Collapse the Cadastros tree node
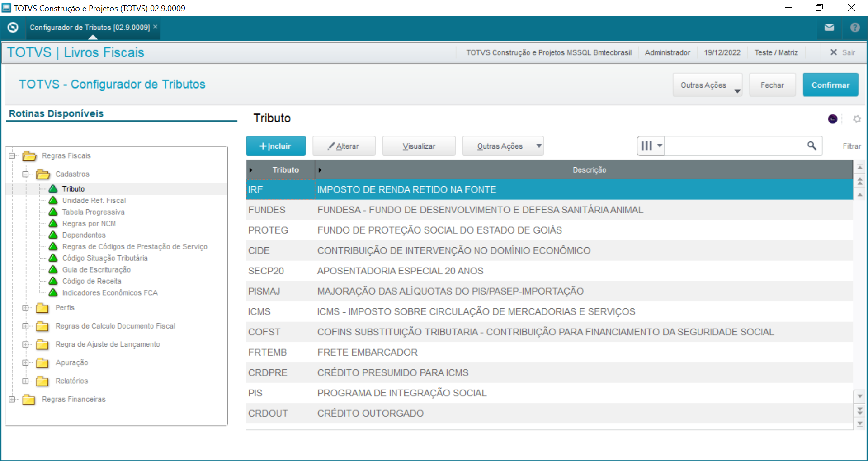This screenshot has width=868, height=461. pyautogui.click(x=26, y=174)
